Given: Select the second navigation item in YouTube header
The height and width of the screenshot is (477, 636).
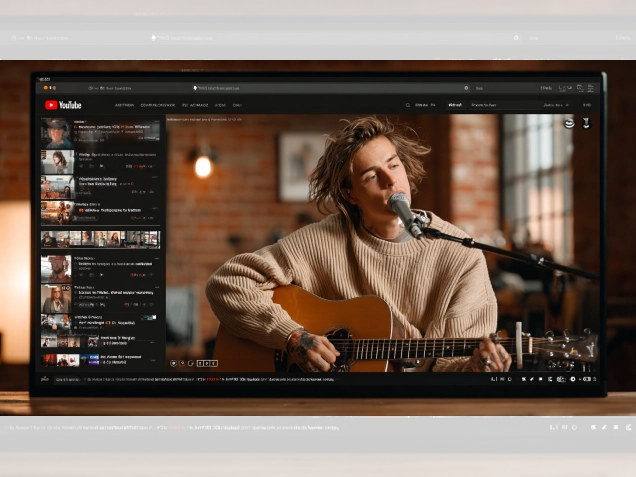Looking at the screenshot, I should pos(158,105).
